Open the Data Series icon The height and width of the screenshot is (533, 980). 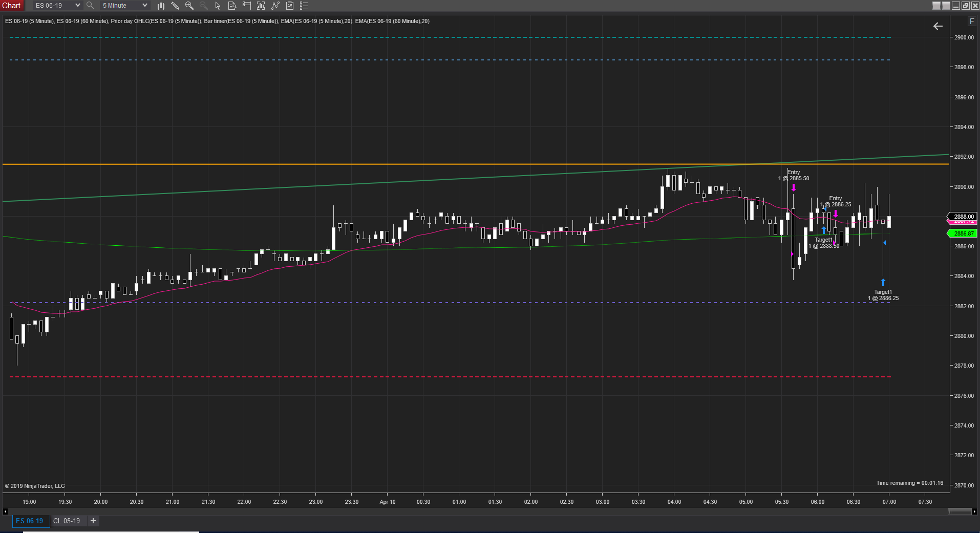point(261,6)
